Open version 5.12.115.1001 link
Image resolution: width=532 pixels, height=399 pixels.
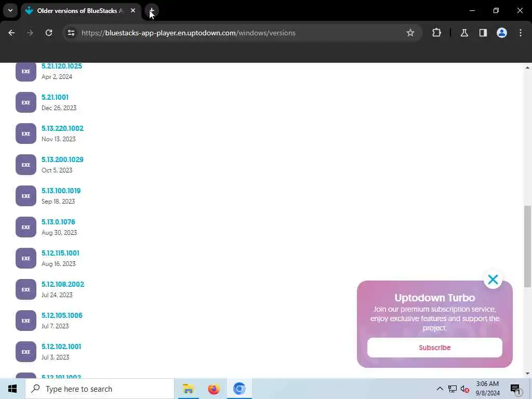pos(60,254)
